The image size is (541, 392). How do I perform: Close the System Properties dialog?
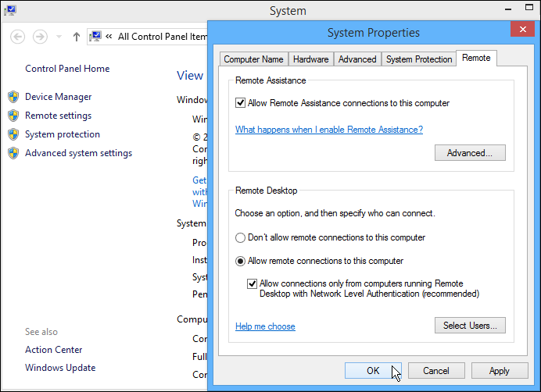click(x=523, y=29)
